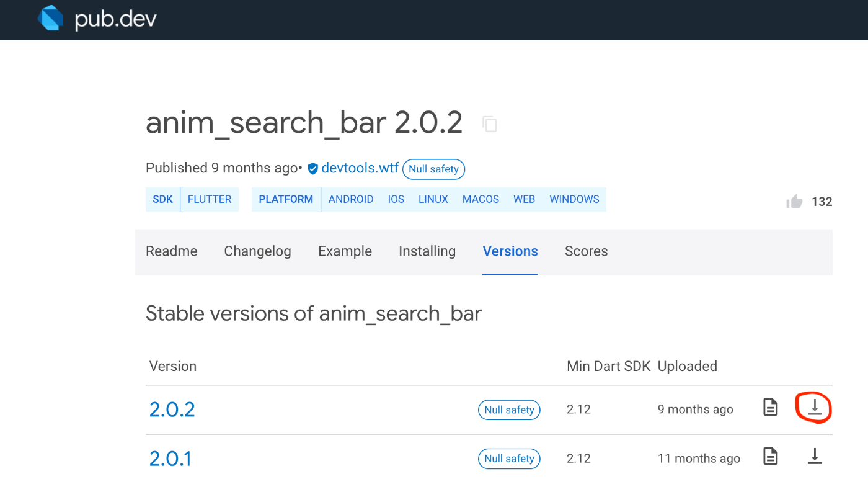Click '11 months ago' in 2.0.1 row
868x479 pixels.
point(699,459)
